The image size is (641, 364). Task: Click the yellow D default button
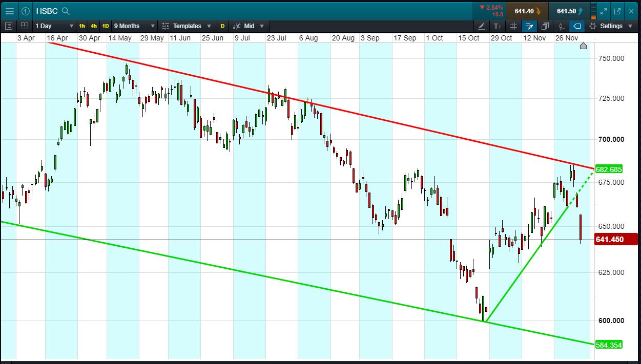coord(223,26)
